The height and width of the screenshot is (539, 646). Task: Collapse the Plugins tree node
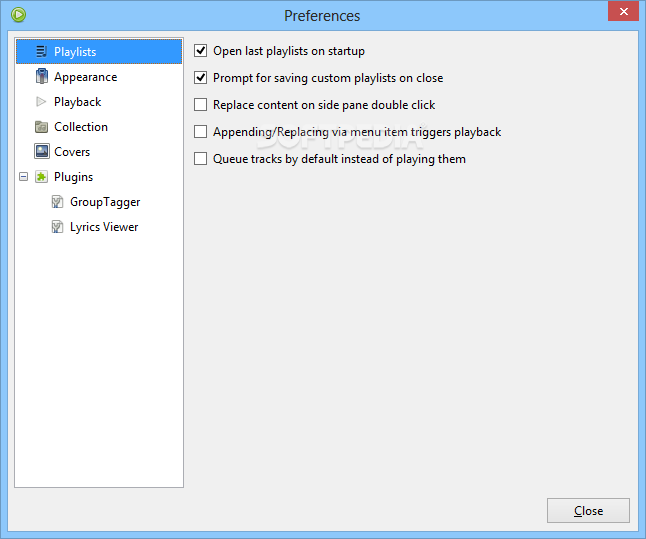(23, 177)
